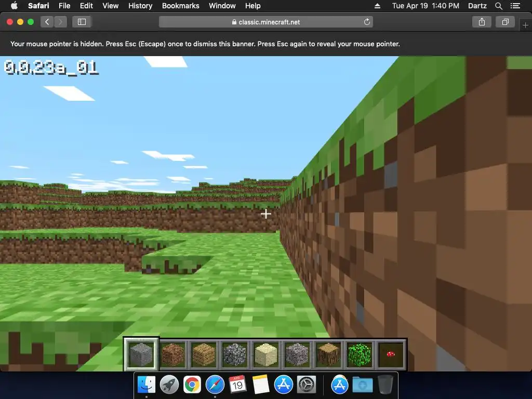
Task: Open a new Safari tab
Action: click(x=525, y=25)
